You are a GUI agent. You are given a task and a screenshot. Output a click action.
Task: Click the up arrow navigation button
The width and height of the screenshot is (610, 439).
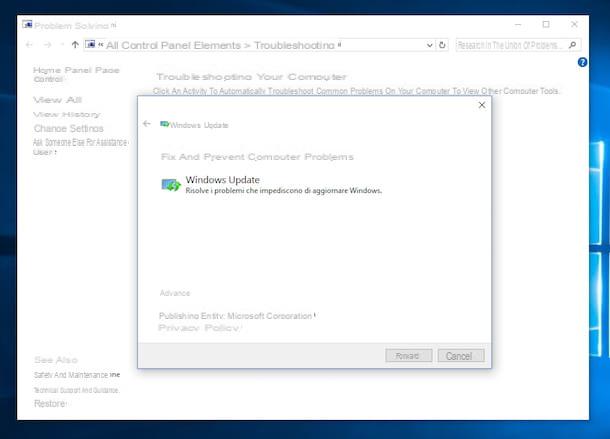click(x=75, y=45)
